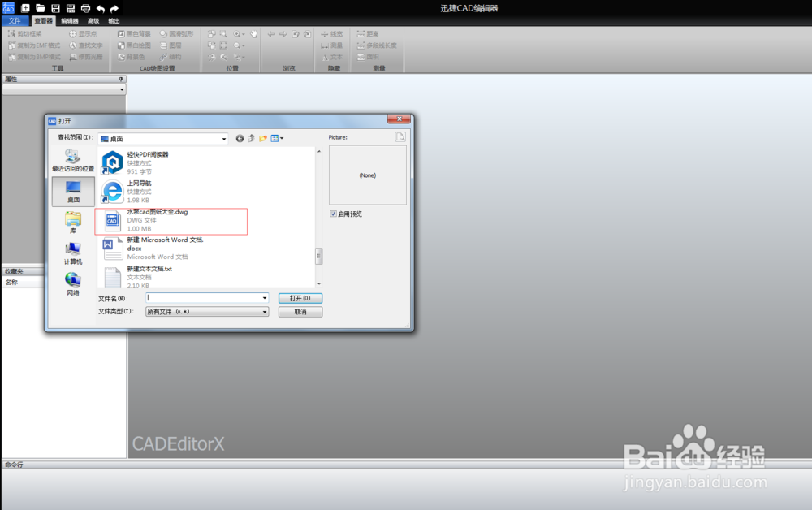Click the fit-to-window icon

tap(224, 45)
